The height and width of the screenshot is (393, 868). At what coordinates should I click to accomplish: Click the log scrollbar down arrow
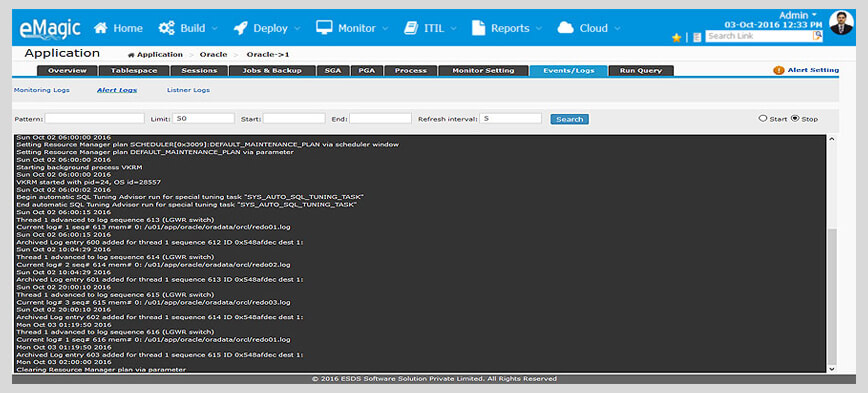831,368
